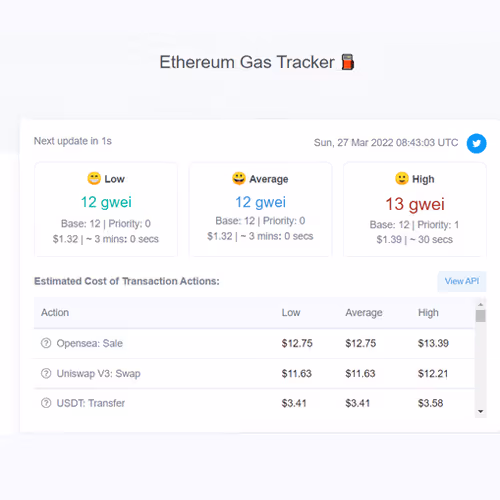500x500 pixels.
Task: Click the Opensea: Sale row label
Action: click(89, 343)
